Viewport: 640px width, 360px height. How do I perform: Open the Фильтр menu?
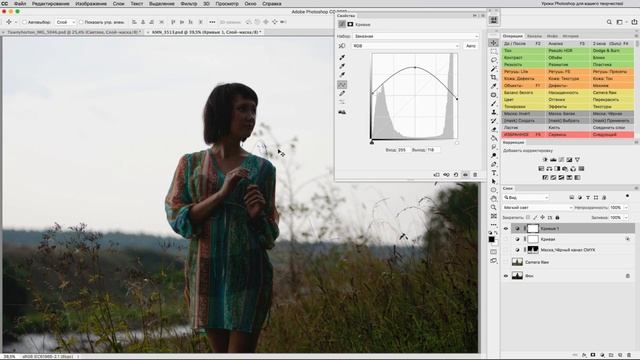[x=189, y=3]
